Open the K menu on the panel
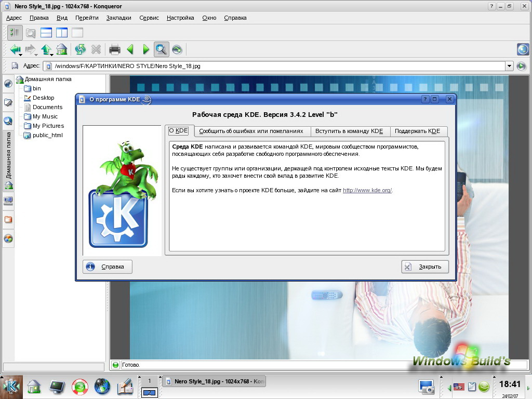The height and width of the screenshot is (399, 532). coord(11,387)
